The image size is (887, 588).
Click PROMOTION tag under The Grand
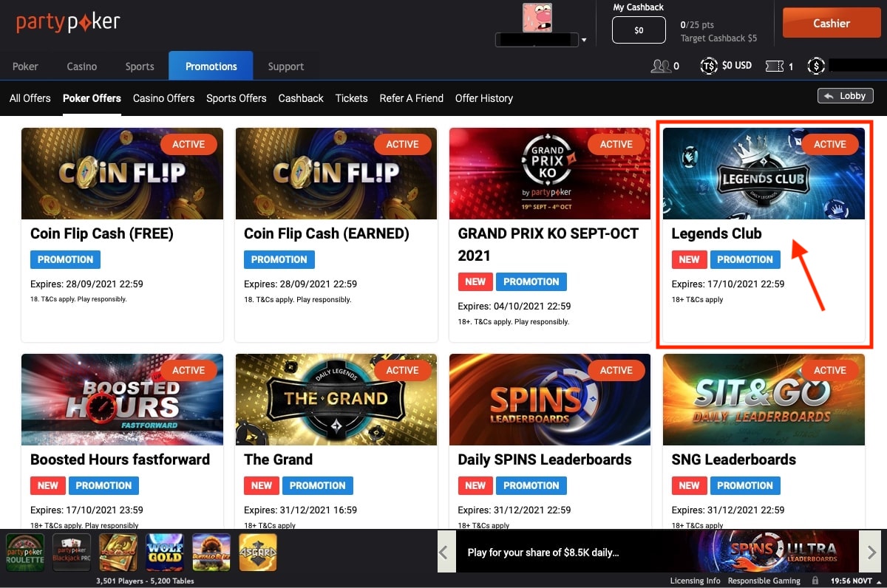318,485
